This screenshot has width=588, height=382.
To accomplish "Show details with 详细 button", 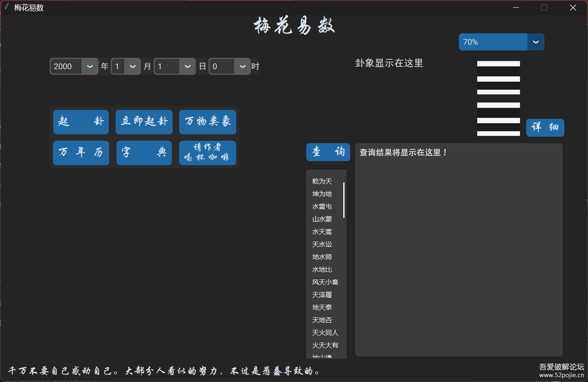I will (545, 128).
